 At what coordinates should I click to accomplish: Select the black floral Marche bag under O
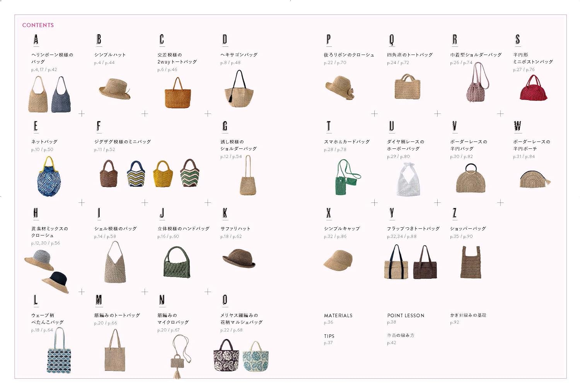(226, 355)
